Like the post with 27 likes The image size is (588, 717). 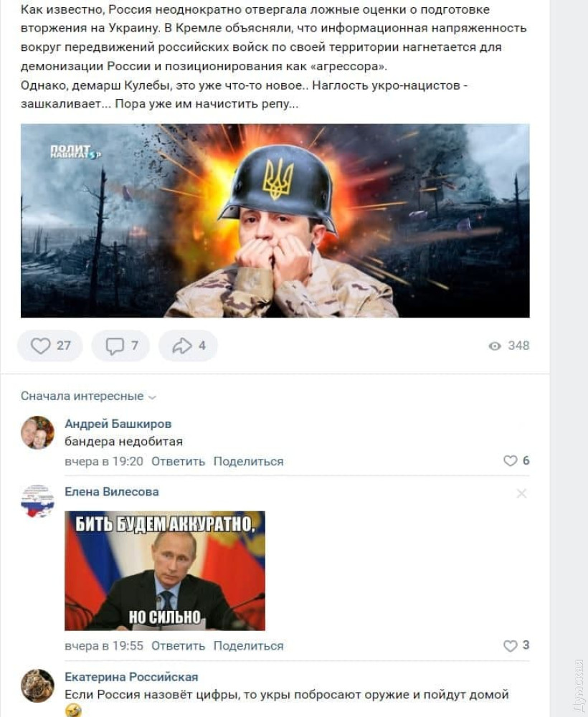click(x=50, y=346)
